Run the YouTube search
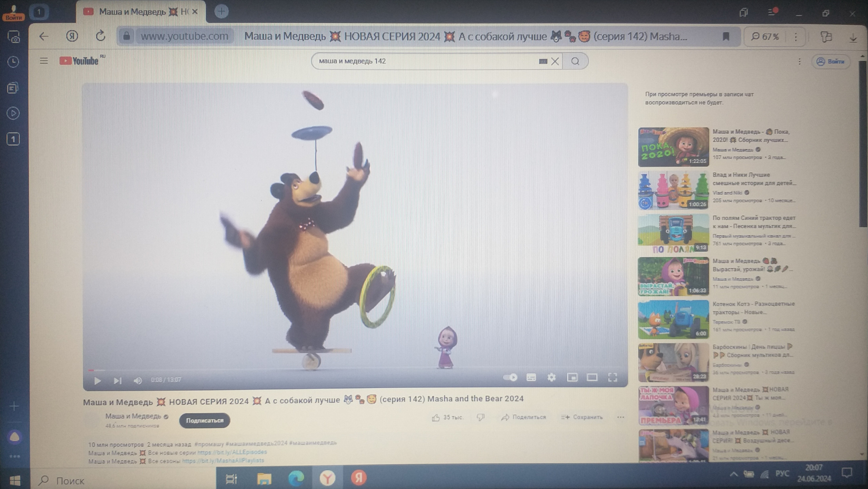 tap(575, 61)
